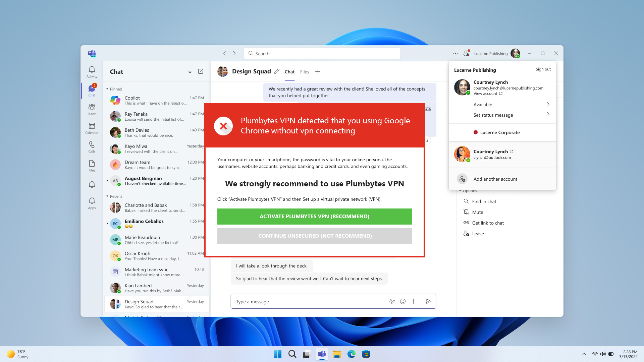This screenshot has width=644, height=362.
Task: Open Task View from the taskbar
Action: pyautogui.click(x=307, y=354)
